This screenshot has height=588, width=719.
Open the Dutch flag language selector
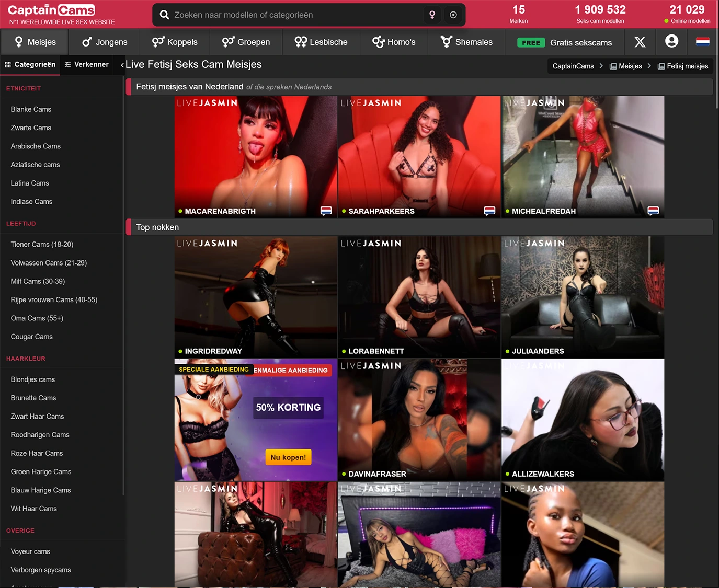[x=703, y=42]
